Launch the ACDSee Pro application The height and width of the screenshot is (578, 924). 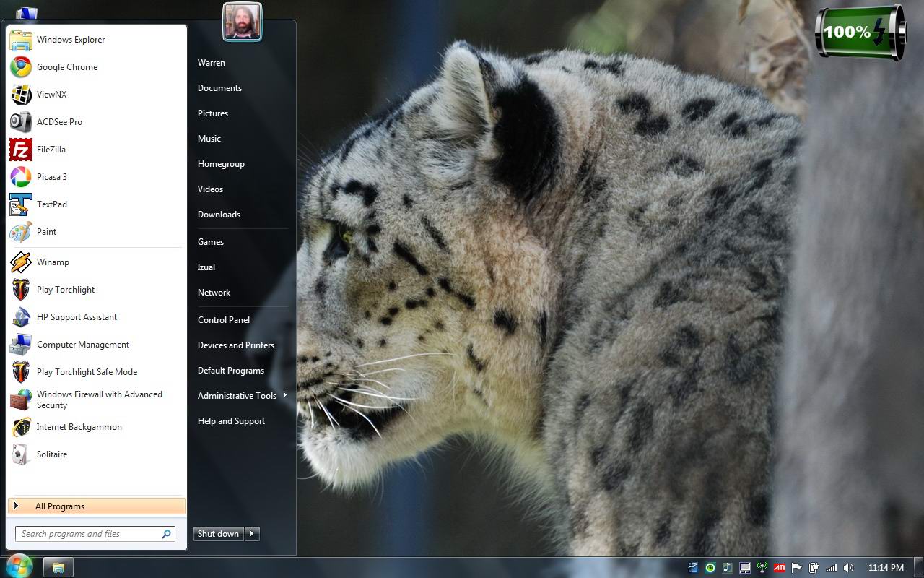(59, 122)
